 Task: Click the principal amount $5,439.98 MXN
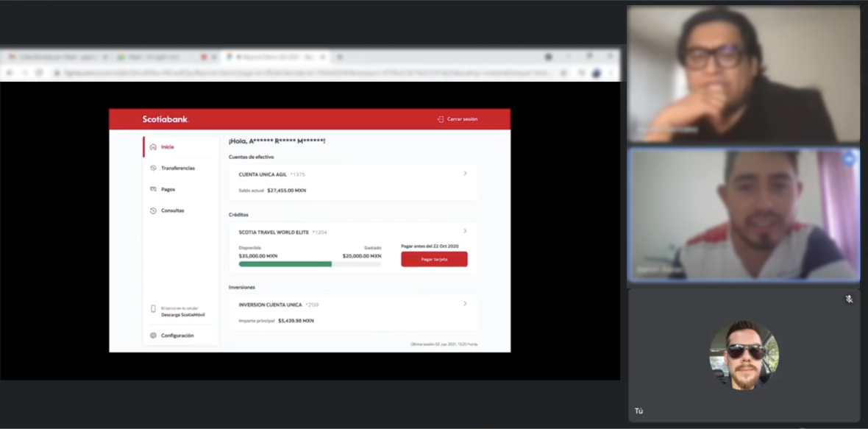tap(296, 321)
